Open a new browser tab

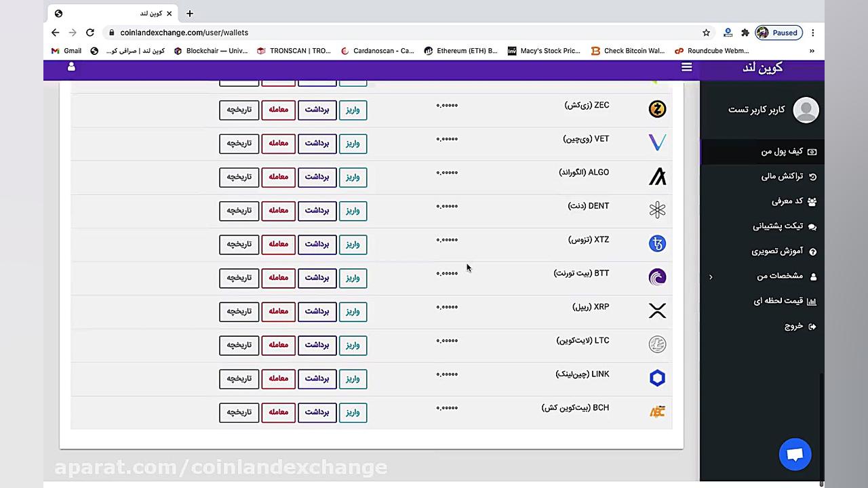[x=190, y=14]
